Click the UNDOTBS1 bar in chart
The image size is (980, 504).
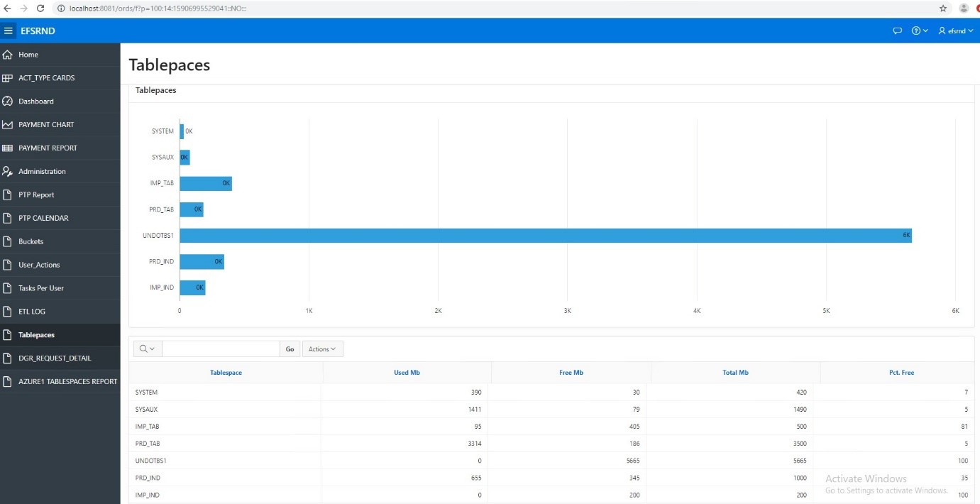[545, 236]
